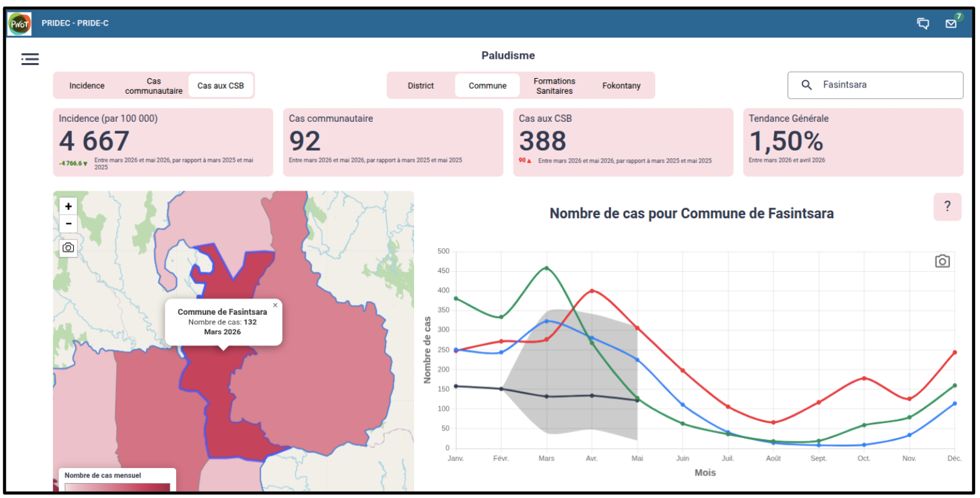Switch to Cas communautaire indicator

[x=154, y=86]
